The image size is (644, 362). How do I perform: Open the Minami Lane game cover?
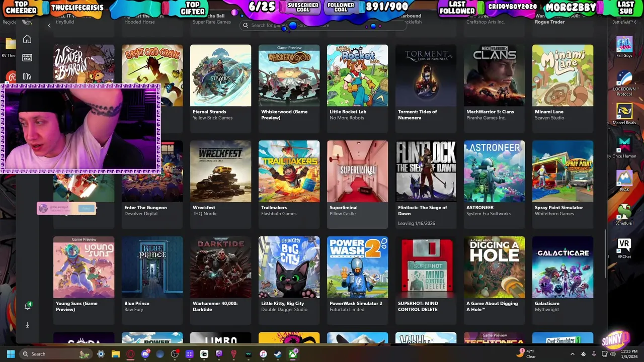(562, 75)
